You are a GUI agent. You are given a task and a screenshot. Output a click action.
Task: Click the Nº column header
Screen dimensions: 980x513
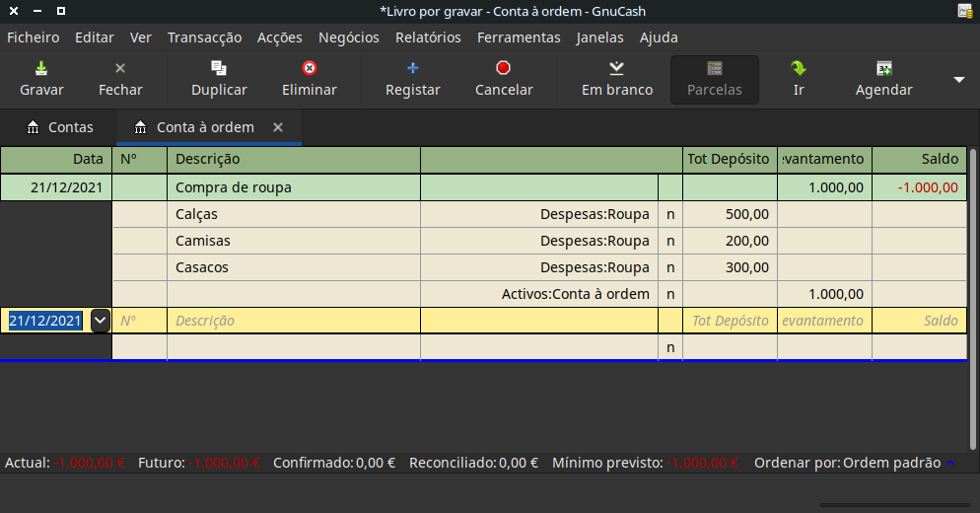tap(139, 160)
